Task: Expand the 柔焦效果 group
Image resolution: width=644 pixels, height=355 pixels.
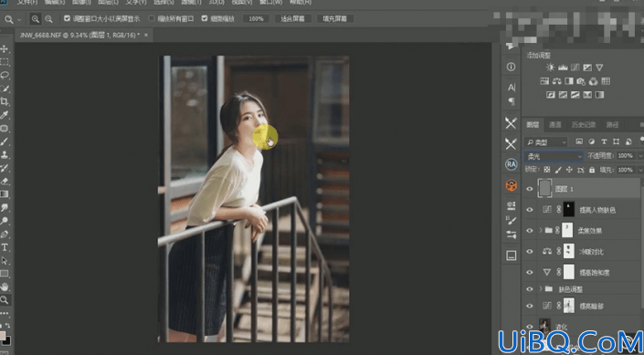Action: [541, 231]
